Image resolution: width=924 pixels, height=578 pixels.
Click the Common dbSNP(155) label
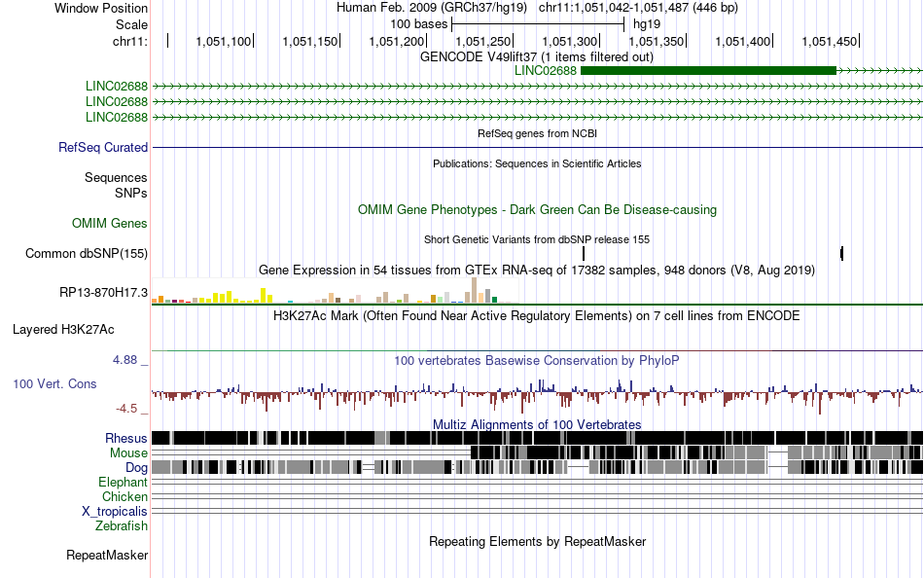tap(87, 254)
